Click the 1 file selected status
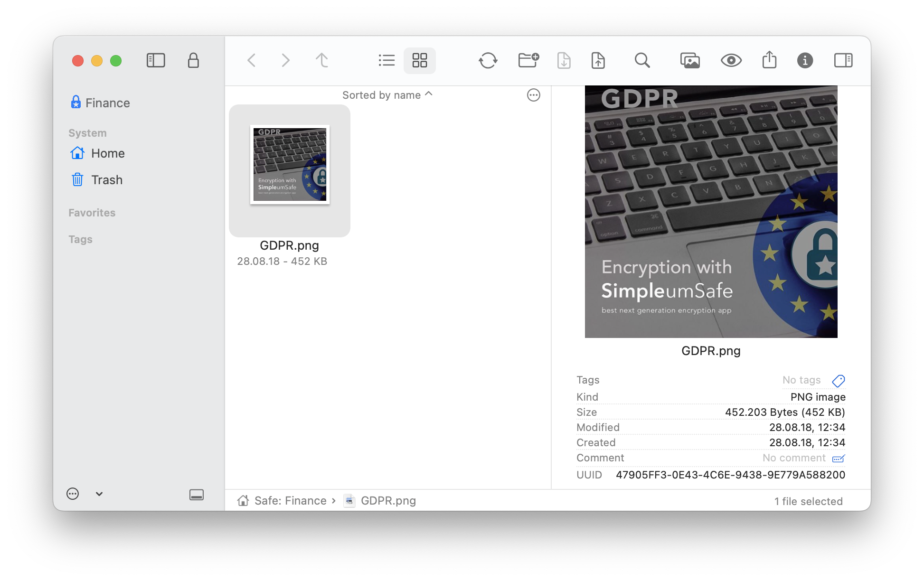924x581 pixels. (808, 501)
